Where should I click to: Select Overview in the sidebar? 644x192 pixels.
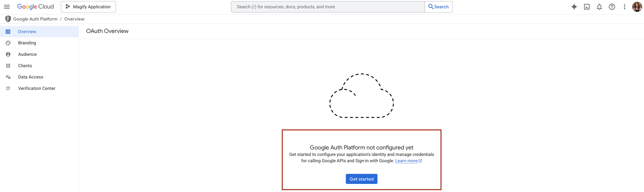pos(27,32)
